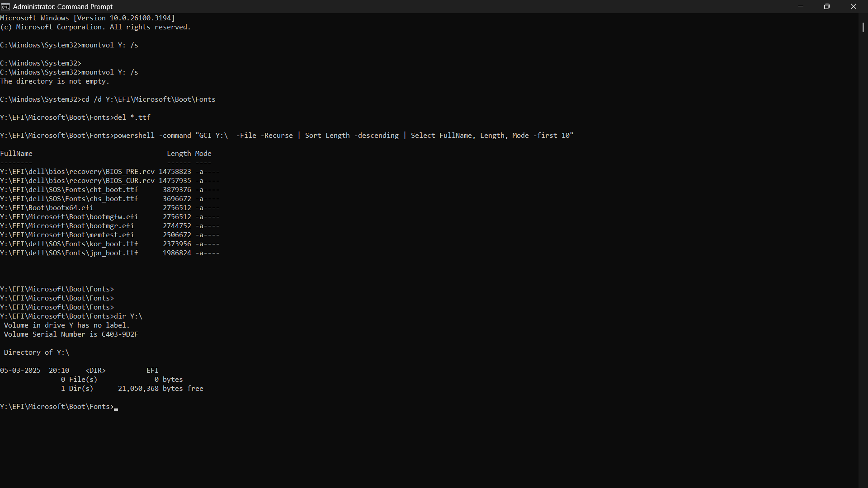
Task: Click the BIOS_CUR.rcv file path row
Action: coord(110,181)
